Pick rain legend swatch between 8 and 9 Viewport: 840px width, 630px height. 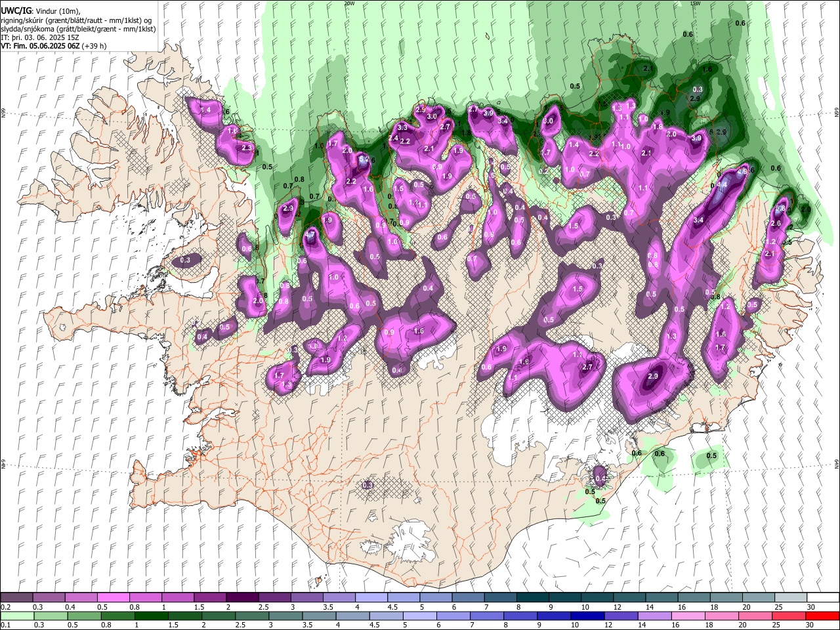click(520, 616)
